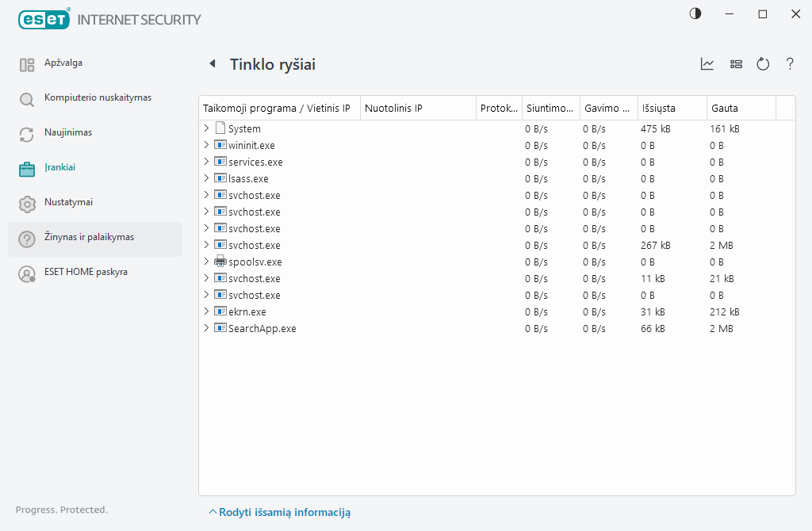Expand the ekrn.exe connections
Screen dimensions: 812x531
click(207, 311)
